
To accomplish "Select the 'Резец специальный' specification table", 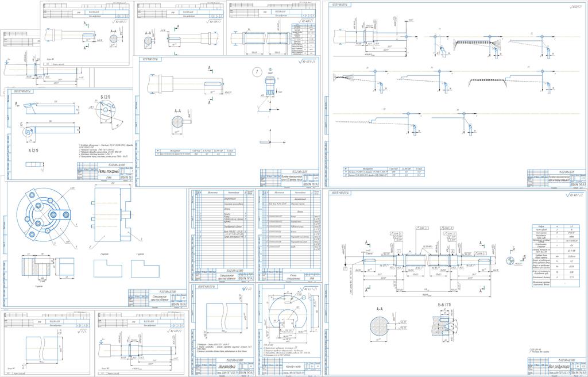I will click(290, 235).
